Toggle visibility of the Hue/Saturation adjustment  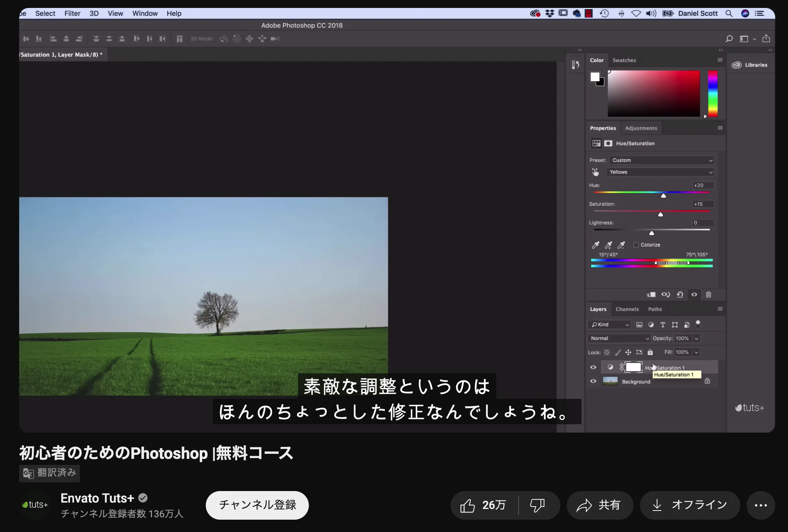[593, 367]
